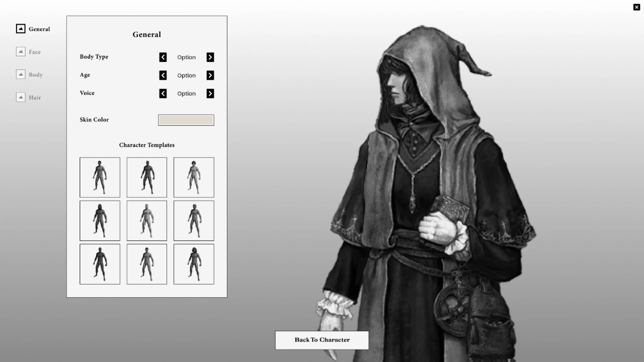The height and width of the screenshot is (362, 644).
Task: Advance to next Age option
Action: click(210, 75)
